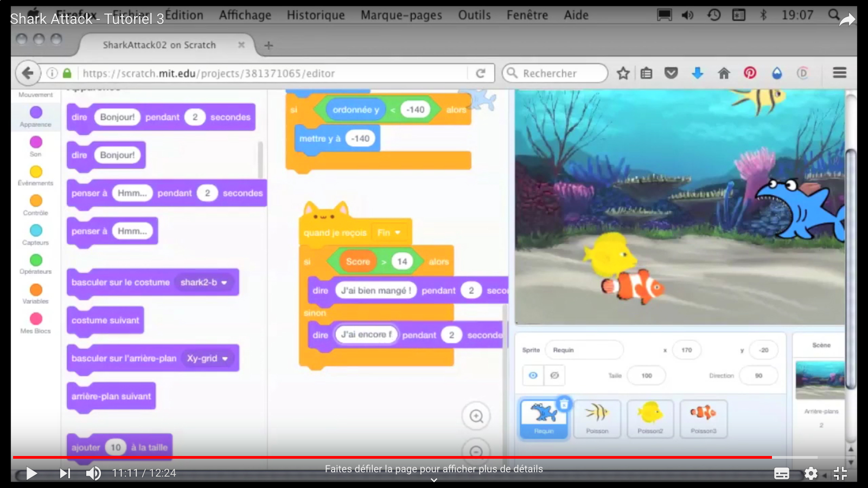Play the video
868x488 pixels.
point(31,473)
